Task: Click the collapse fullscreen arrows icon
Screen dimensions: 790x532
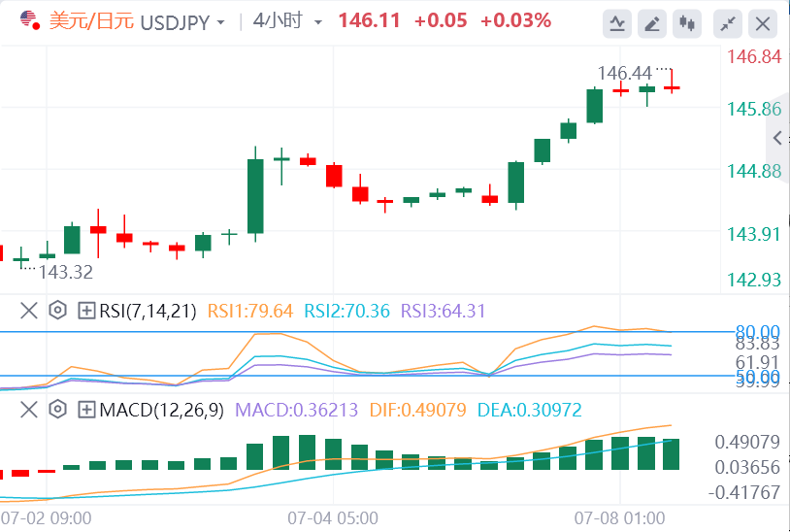Action: (726, 23)
